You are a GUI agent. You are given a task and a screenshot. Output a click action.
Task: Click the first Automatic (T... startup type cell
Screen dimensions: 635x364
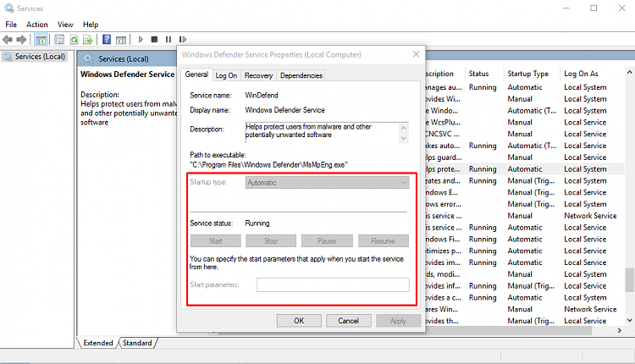coord(533,111)
